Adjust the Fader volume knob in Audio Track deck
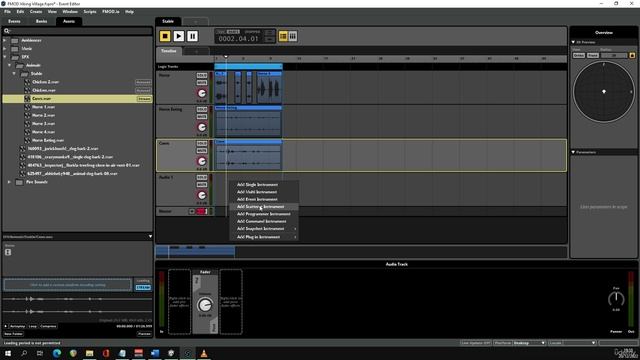Viewport: 640px width, 360px height. tap(205, 305)
